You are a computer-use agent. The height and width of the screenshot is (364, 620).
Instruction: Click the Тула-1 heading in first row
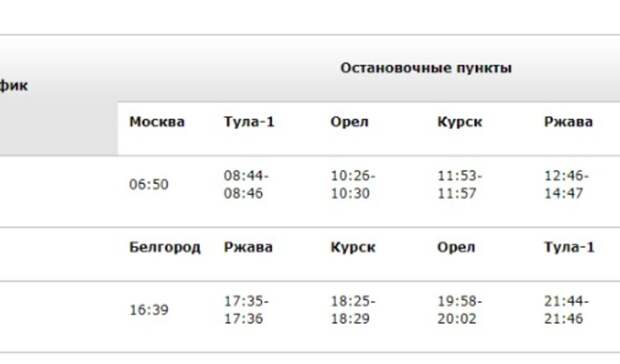coord(249,122)
